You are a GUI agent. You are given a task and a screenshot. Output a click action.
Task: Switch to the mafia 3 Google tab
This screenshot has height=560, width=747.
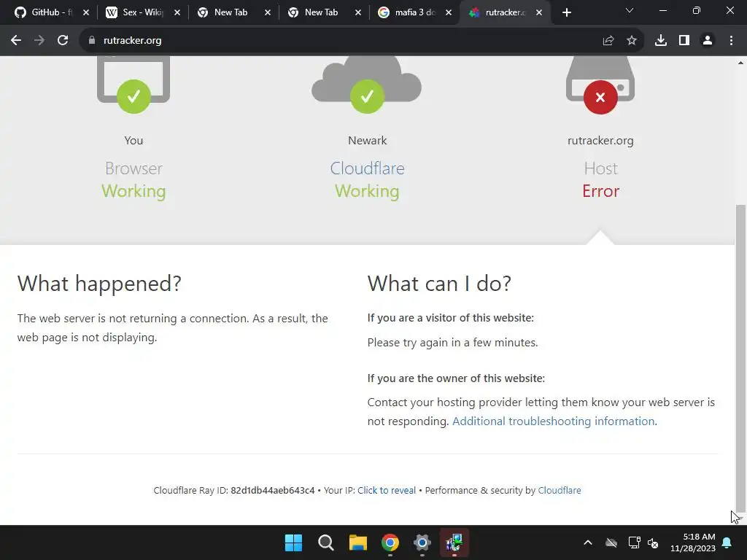[413, 12]
